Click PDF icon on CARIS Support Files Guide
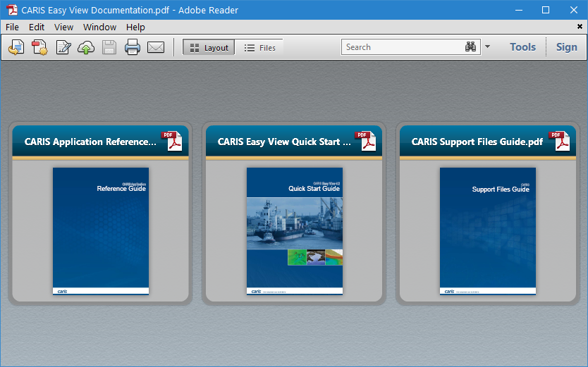Viewport: 588px width, 367px height. [560, 141]
